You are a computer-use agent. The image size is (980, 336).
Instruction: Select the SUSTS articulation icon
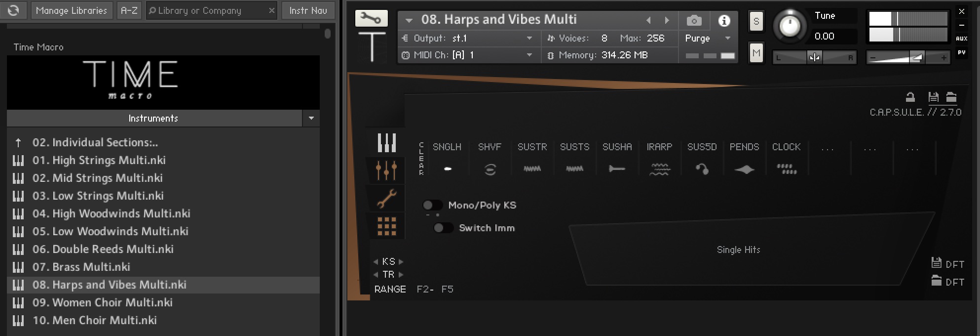point(574,168)
